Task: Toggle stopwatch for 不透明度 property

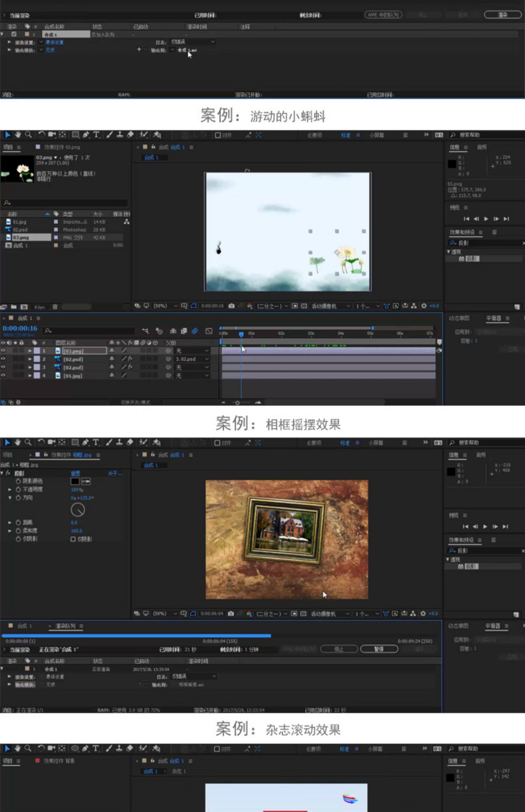Action: 18,490
